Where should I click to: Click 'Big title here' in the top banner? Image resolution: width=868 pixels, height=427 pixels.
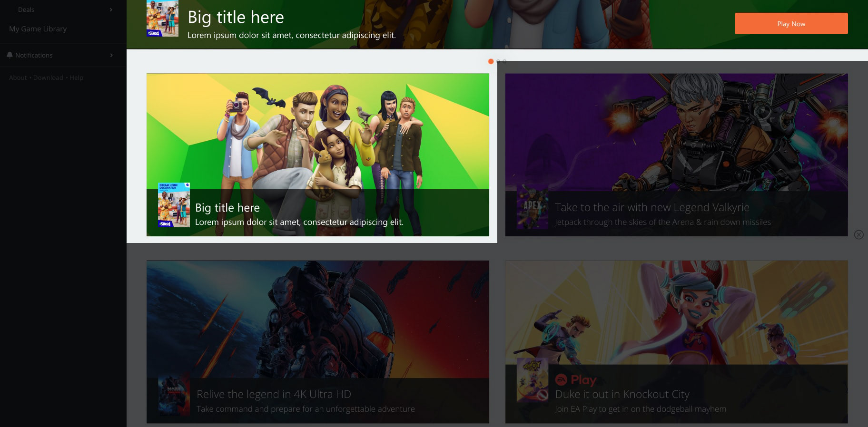(x=236, y=18)
